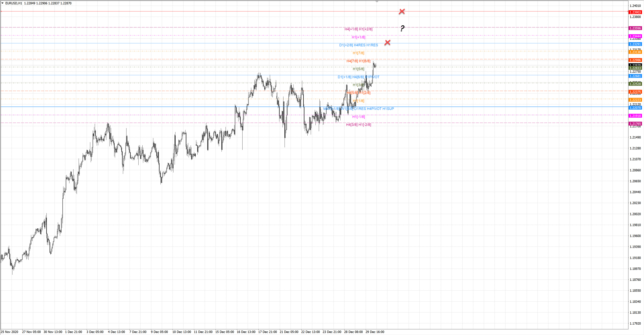Click the 29 Dec 16:00 date on time axis
Viewport: 644px width, 335px height.
tap(375, 332)
